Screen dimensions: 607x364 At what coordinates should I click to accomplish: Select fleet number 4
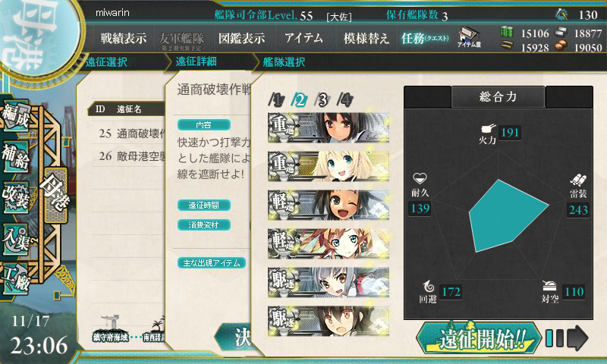[345, 100]
